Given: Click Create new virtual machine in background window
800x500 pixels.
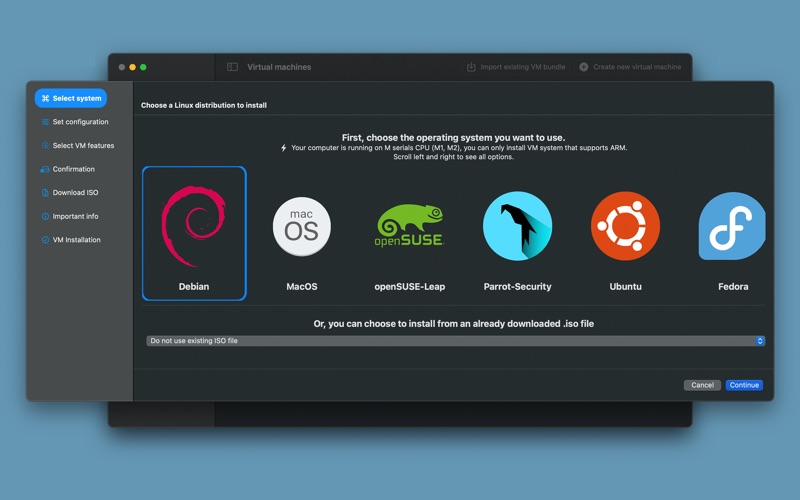Looking at the screenshot, I should tap(631, 67).
